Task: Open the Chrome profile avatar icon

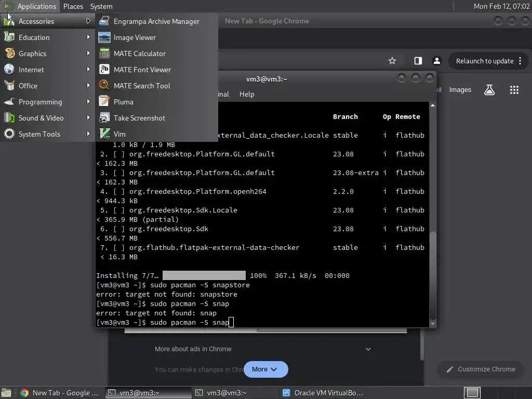Action: 436,61
